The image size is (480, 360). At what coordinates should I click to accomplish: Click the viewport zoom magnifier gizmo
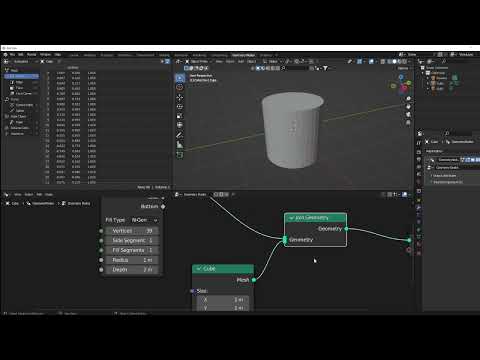408,99
